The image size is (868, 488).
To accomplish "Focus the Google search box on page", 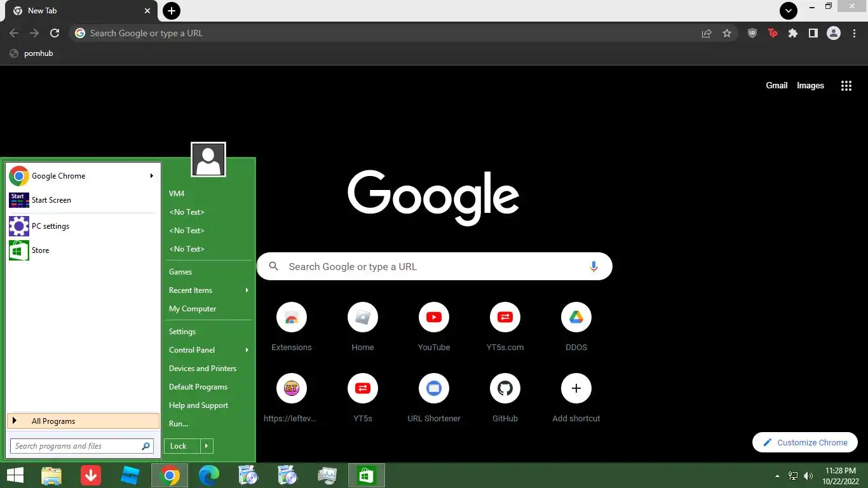I will 435,267.
